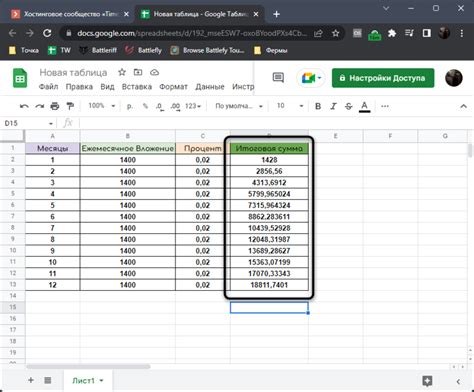Open the name box D15 dropdown

pyautogui.click(x=51, y=124)
